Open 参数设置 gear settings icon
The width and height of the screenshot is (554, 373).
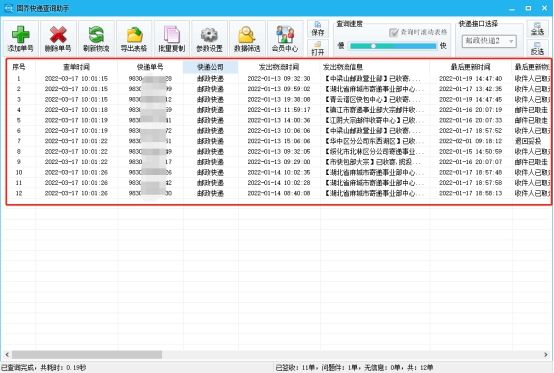pyautogui.click(x=209, y=39)
